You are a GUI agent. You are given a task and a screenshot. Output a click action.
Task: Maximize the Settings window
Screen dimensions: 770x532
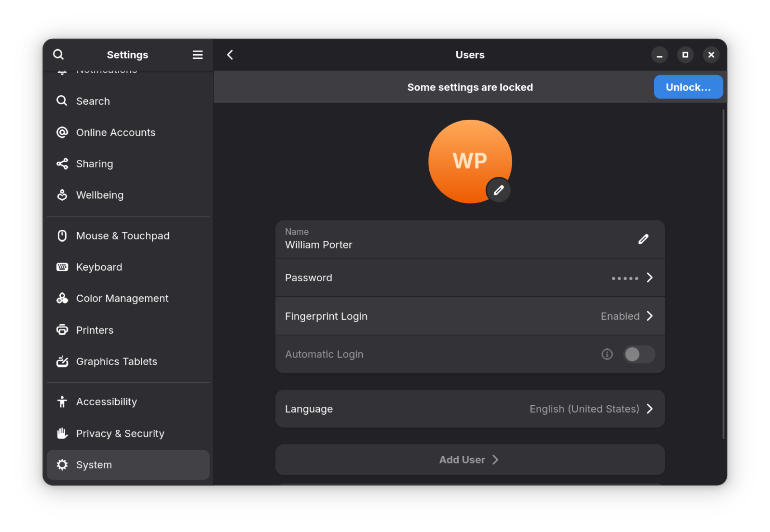(x=685, y=55)
